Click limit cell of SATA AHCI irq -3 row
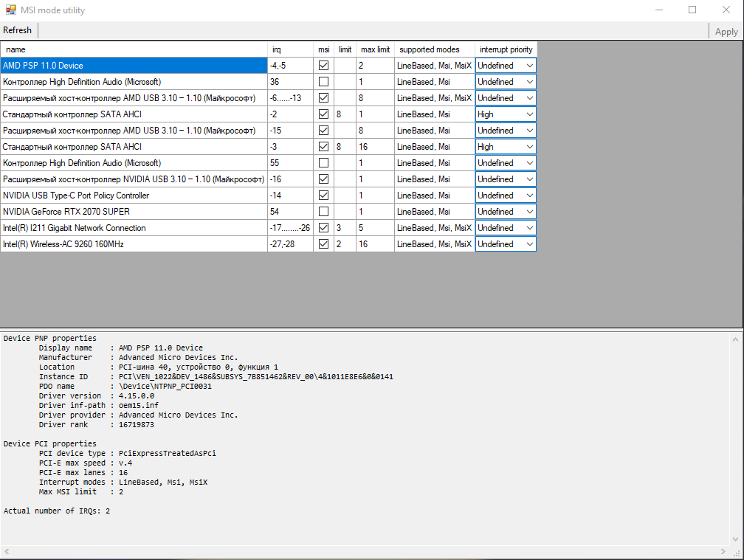 [345, 147]
